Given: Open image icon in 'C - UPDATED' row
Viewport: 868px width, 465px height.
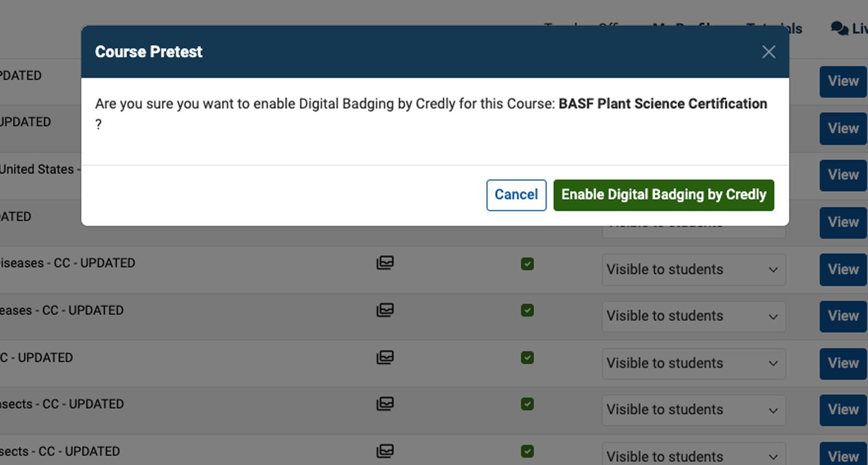Looking at the screenshot, I should [x=385, y=357].
